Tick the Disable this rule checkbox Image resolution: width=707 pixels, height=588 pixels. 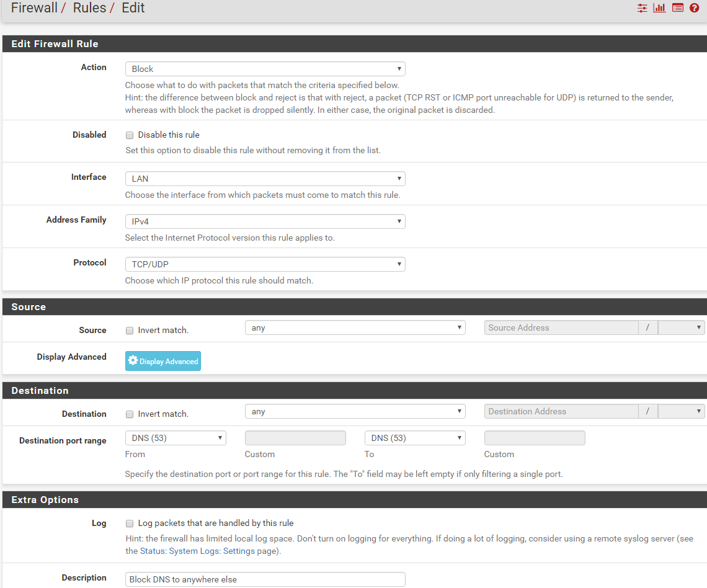click(130, 135)
